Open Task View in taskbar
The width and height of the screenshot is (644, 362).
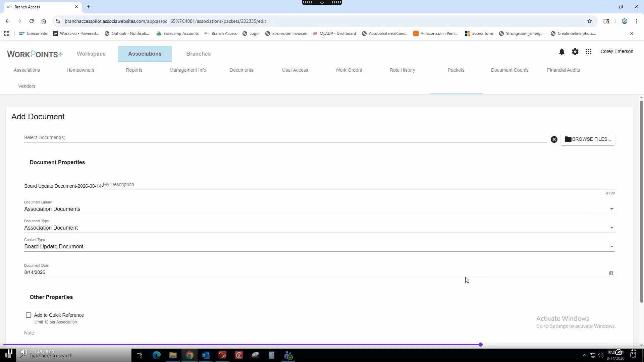140,355
